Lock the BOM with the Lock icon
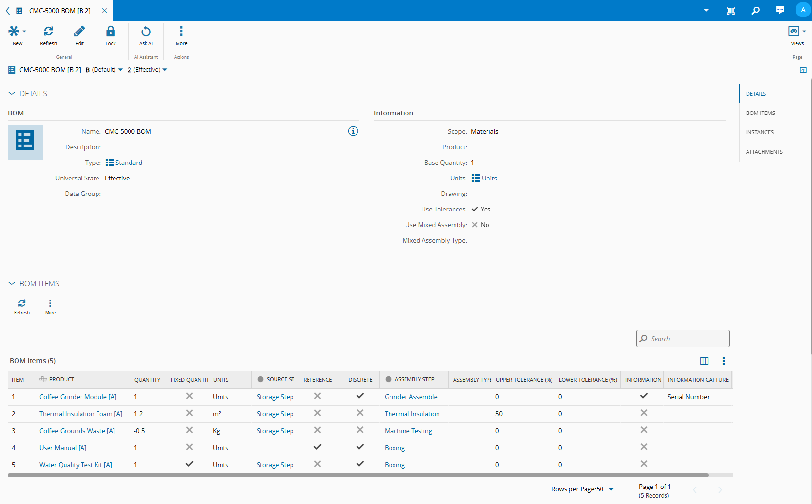Screen dimensions: 812x504 pyautogui.click(x=111, y=32)
